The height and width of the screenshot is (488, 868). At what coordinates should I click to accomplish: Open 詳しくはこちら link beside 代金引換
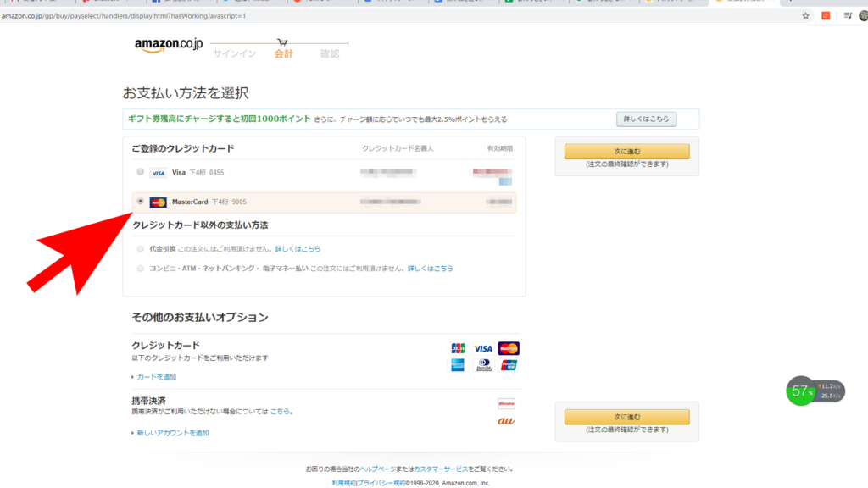click(x=298, y=249)
